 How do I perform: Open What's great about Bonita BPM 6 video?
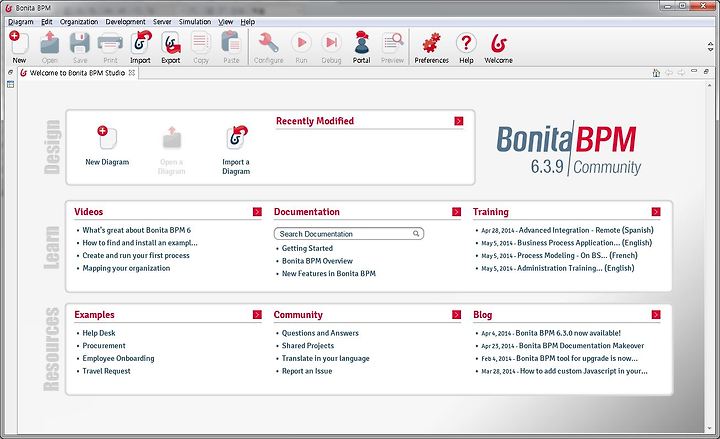pyautogui.click(x=136, y=230)
